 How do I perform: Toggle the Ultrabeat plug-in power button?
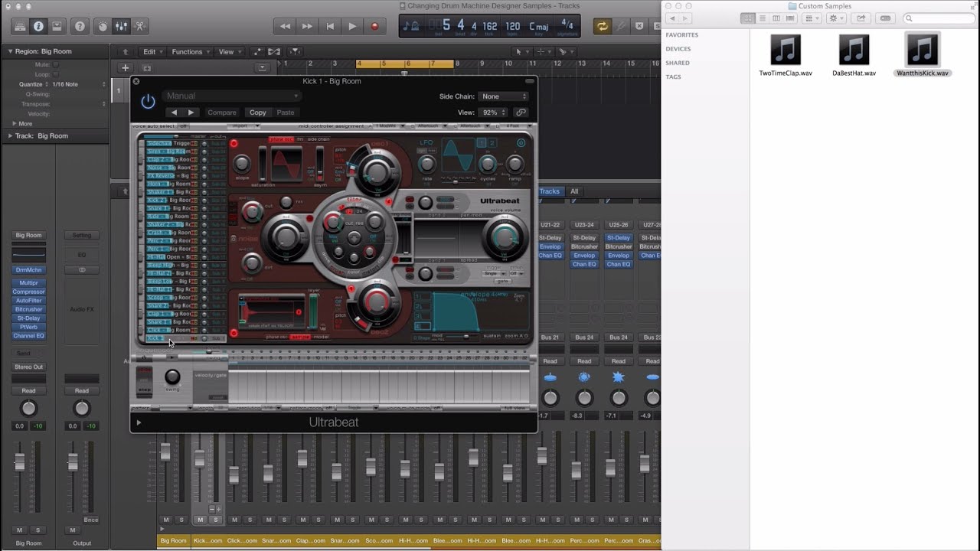click(148, 101)
